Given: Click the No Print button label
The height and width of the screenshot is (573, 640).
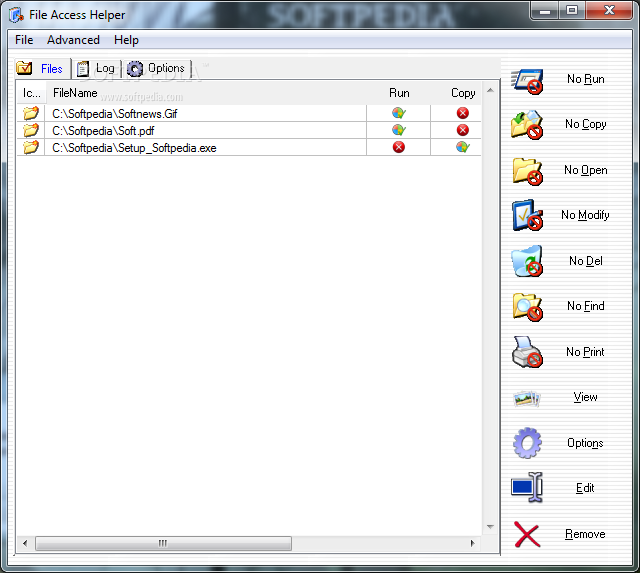Looking at the screenshot, I should [x=585, y=352].
